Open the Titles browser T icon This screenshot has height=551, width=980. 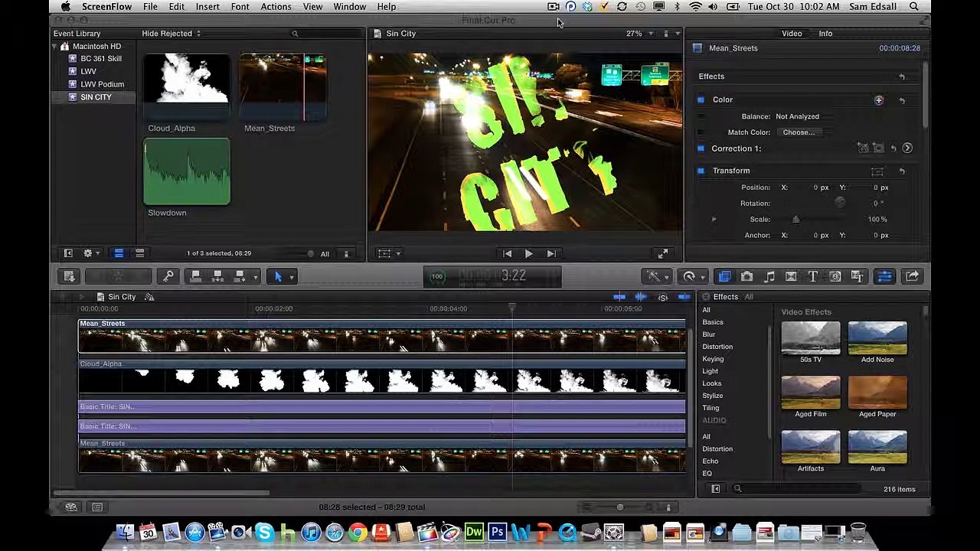tap(813, 276)
